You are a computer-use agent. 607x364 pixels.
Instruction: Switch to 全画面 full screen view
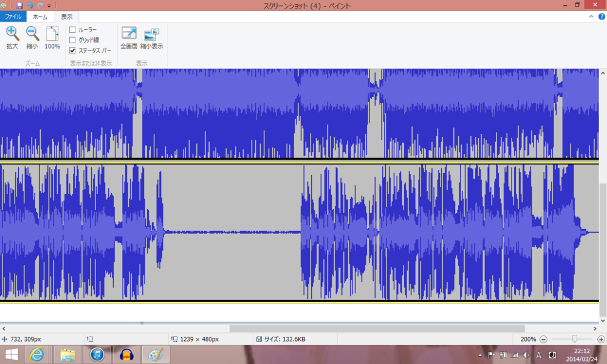129,38
